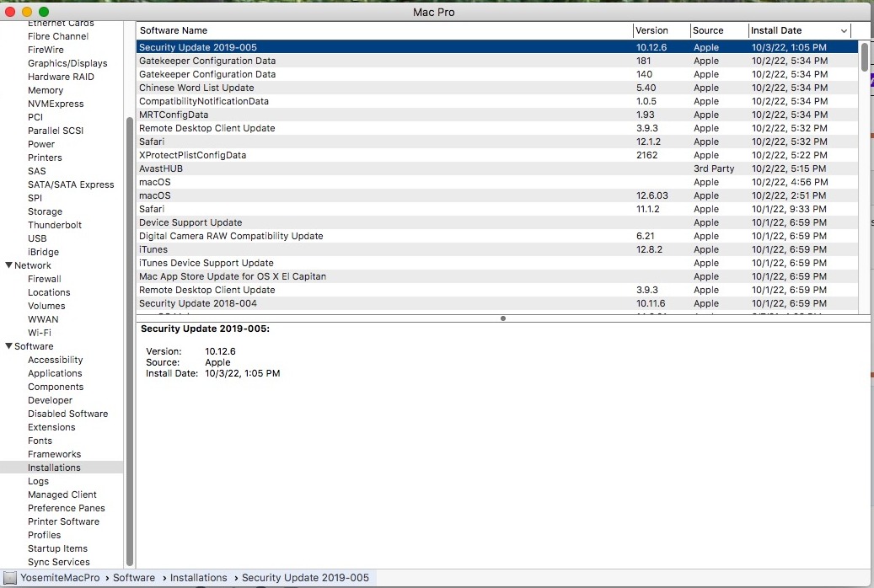
Task: Open the USB section
Action: [x=37, y=238]
